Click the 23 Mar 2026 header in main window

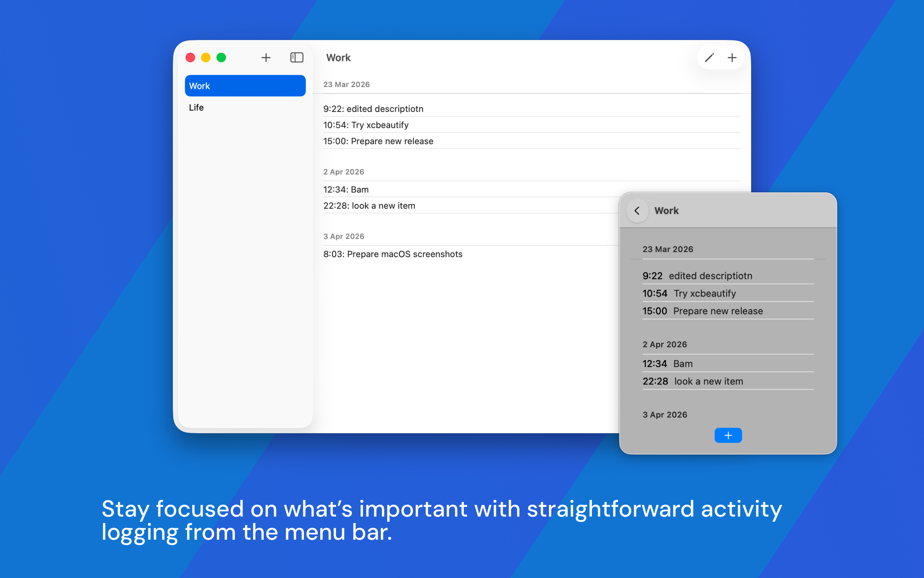346,85
